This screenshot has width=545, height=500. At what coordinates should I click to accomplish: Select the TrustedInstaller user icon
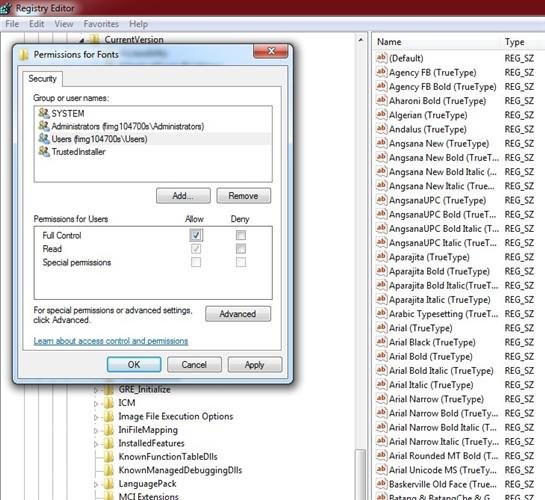pos(44,151)
